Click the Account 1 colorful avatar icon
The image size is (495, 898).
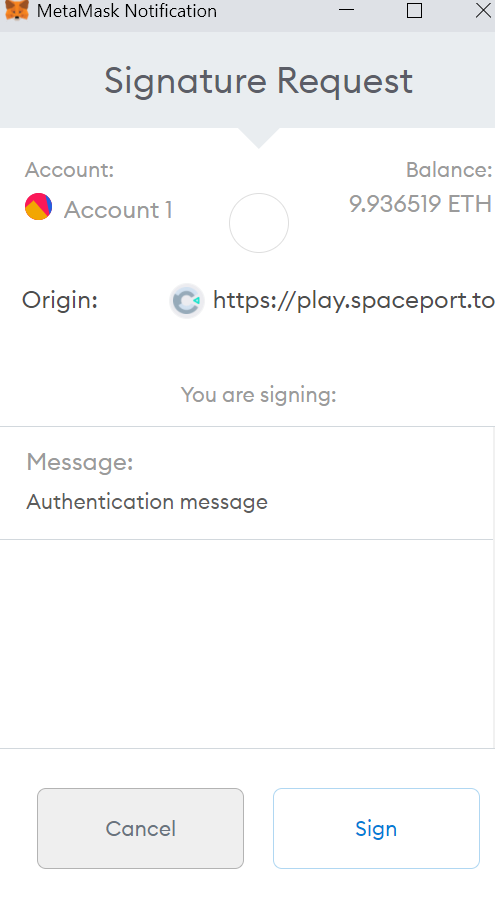(x=38, y=207)
